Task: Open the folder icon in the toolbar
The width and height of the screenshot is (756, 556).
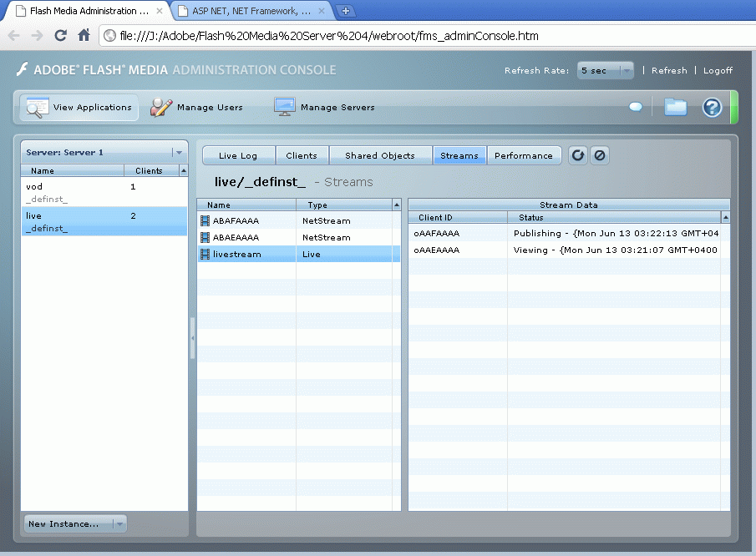Action: (x=675, y=107)
